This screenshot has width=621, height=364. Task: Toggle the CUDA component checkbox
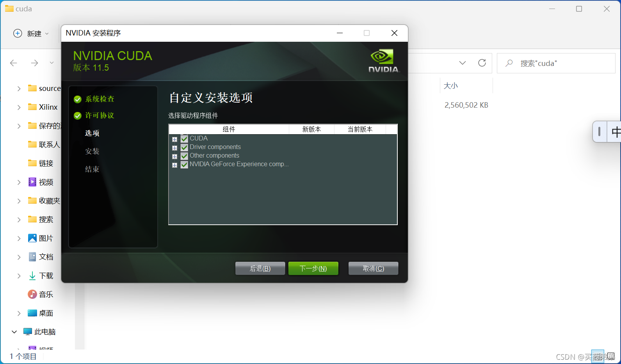point(185,139)
